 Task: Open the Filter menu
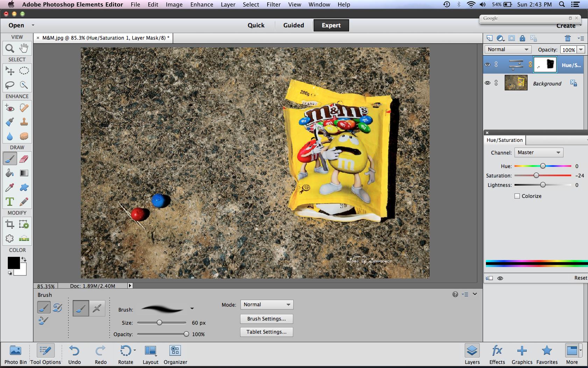273,5
